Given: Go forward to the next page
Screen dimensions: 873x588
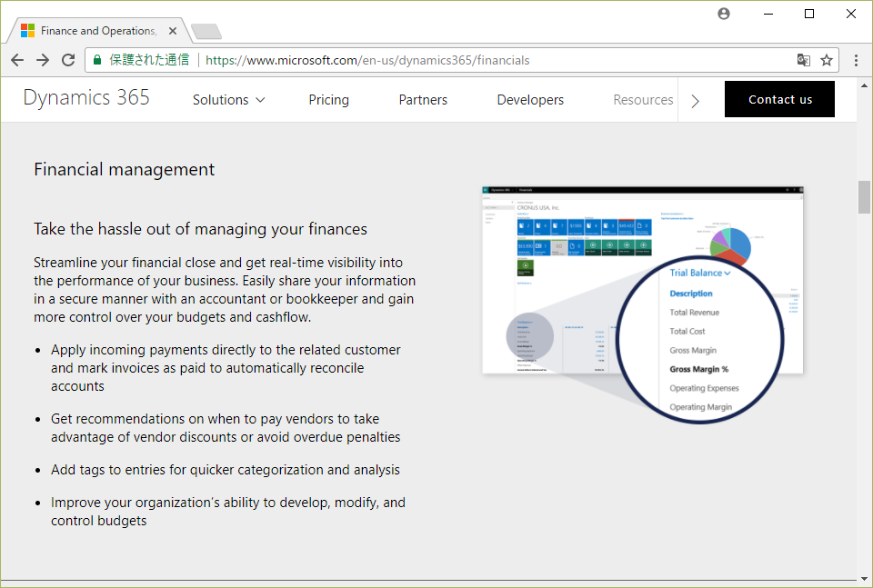Looking at the screenshot, I should tap(43, 60).
